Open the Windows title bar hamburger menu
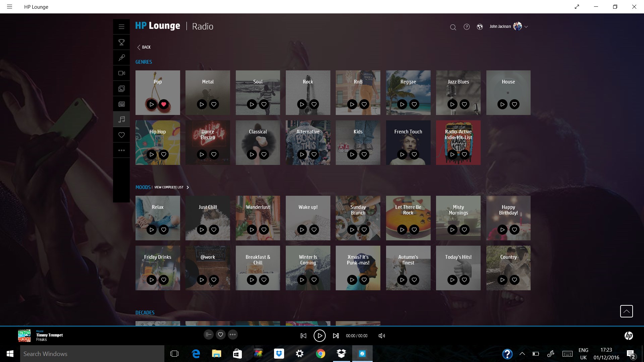Image resolution: width=644 pixels, height=362 pixels. tap(9, 7)
